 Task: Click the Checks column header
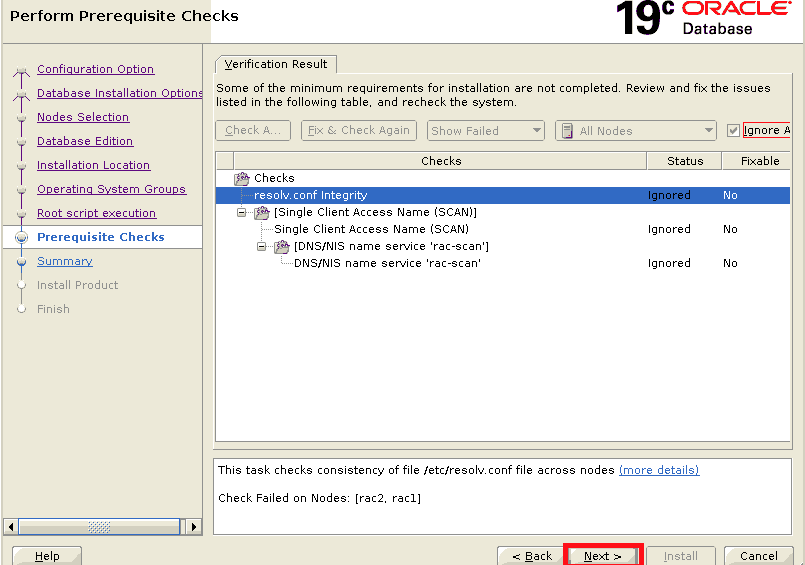tap(440, 161)
